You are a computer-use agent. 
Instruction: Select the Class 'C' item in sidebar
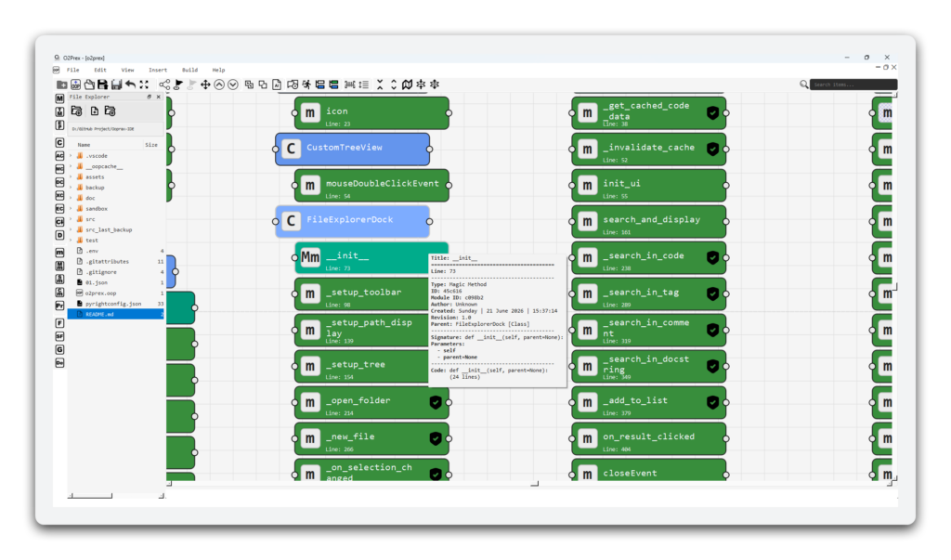(59, 143)
